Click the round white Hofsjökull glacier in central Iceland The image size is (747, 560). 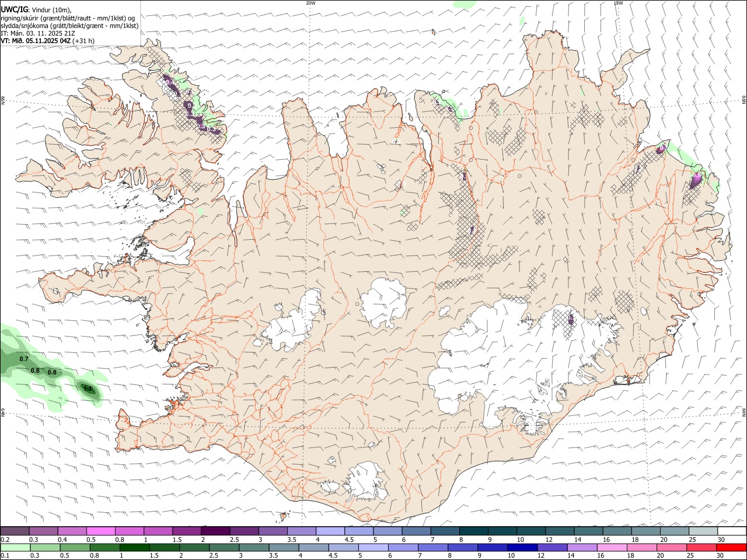coord(383,302)
